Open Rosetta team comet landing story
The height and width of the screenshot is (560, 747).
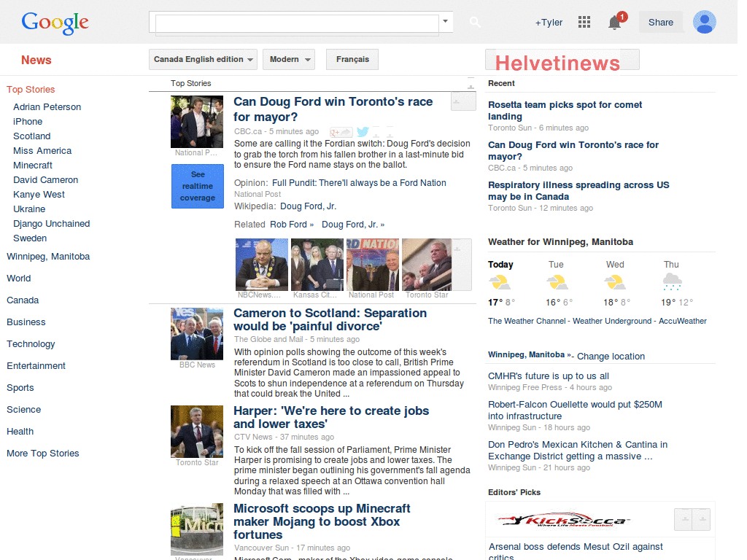[x=565, y=111]
